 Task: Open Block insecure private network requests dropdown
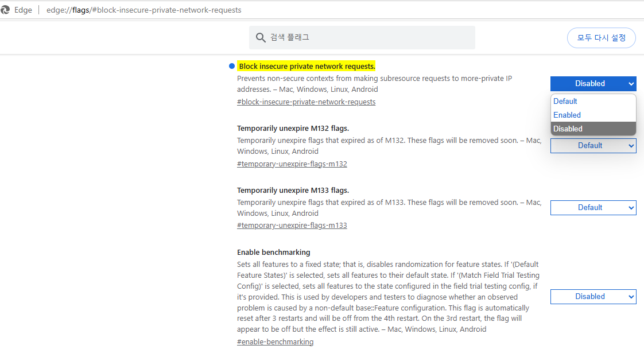point(593,84)
